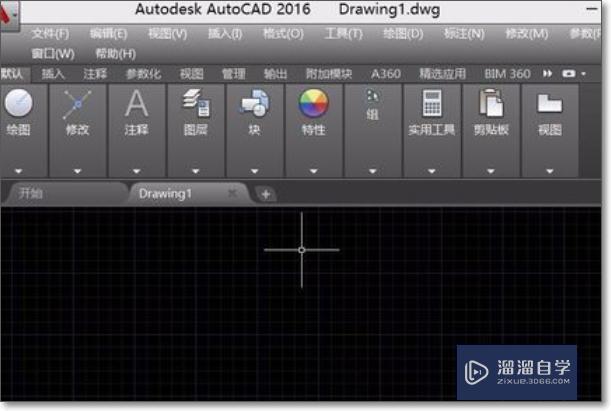Open the 修改(M) menu
Viewport: 611px width, 411px height.
(x=526, y=34)
